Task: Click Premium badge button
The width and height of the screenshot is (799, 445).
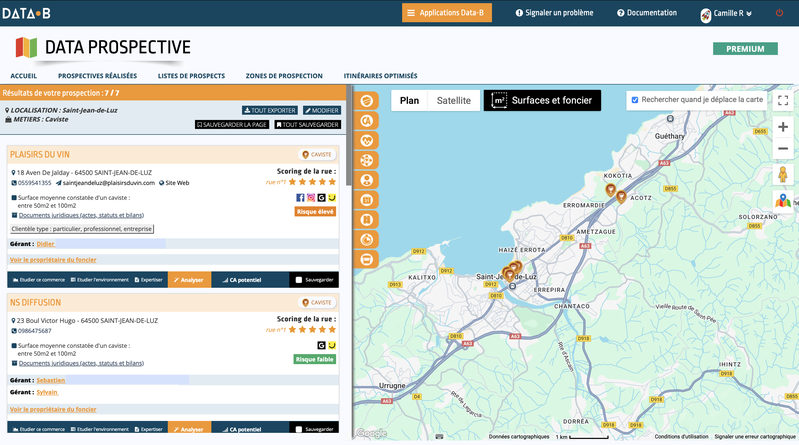Action: pyautogui.click(x=745, y=49)
